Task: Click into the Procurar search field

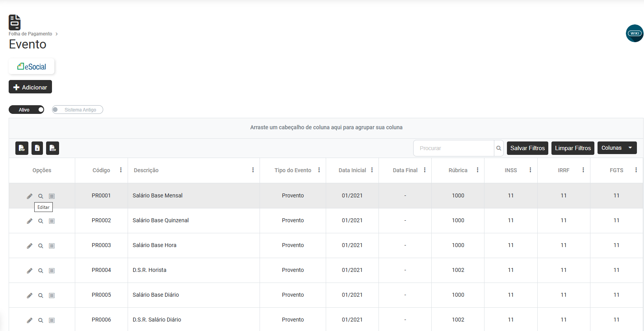Action: 454,148
